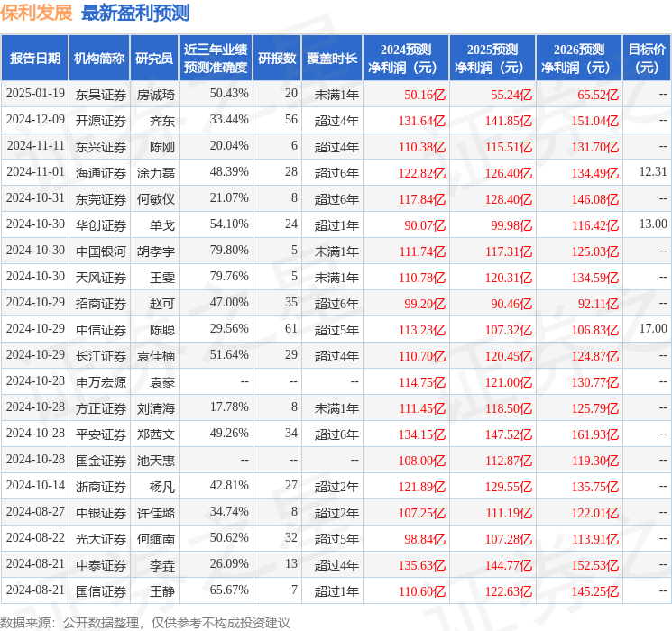The height and width of the screenshot is (631, 672).
Task: Click the 65.67% accuracy value
Action: [x=229, y=590]
